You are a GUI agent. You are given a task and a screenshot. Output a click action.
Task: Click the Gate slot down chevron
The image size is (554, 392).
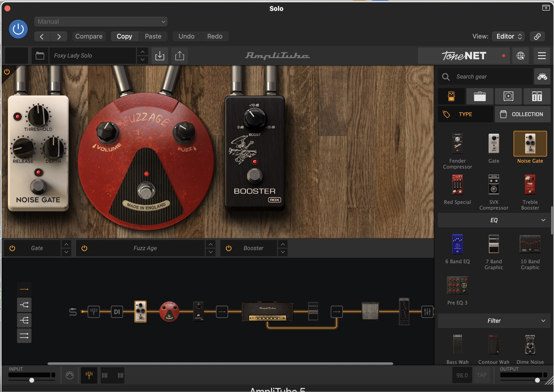pyautogui.click(x=66, y=252)
